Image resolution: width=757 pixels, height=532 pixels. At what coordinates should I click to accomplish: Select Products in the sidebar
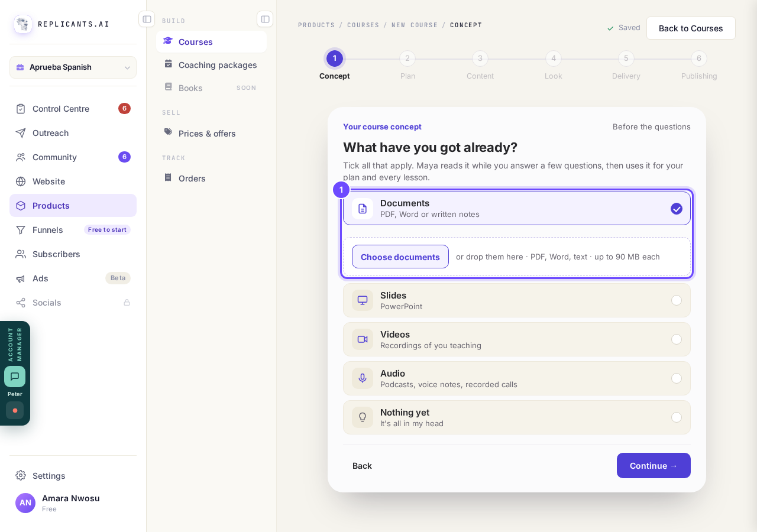[73, 206]
